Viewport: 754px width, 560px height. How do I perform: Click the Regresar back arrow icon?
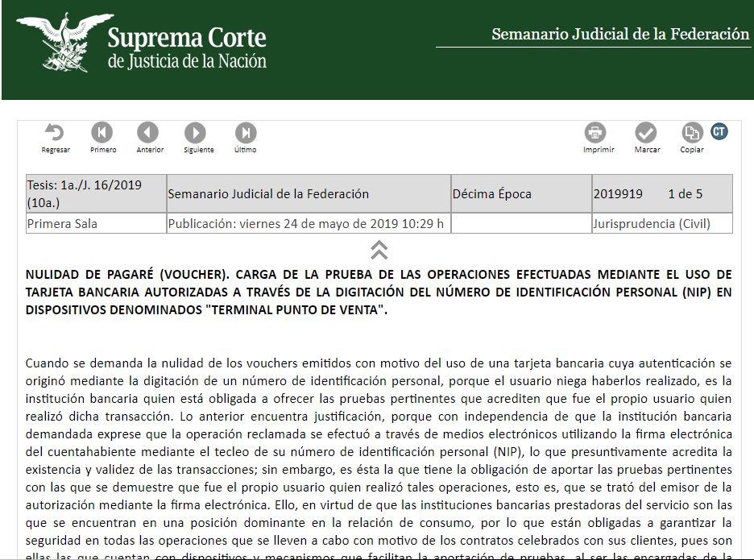pos(54,132)
